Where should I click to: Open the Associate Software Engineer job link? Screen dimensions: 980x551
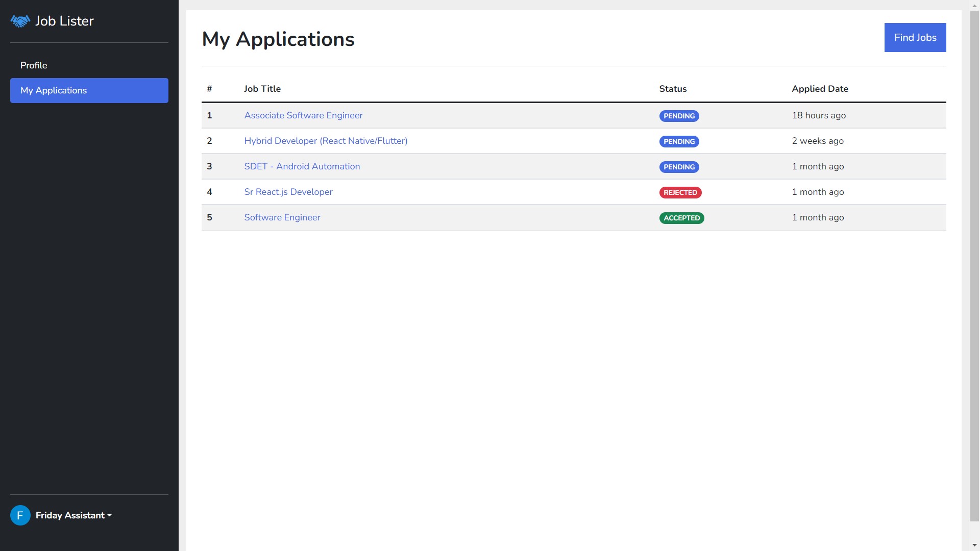click(303, 115)
